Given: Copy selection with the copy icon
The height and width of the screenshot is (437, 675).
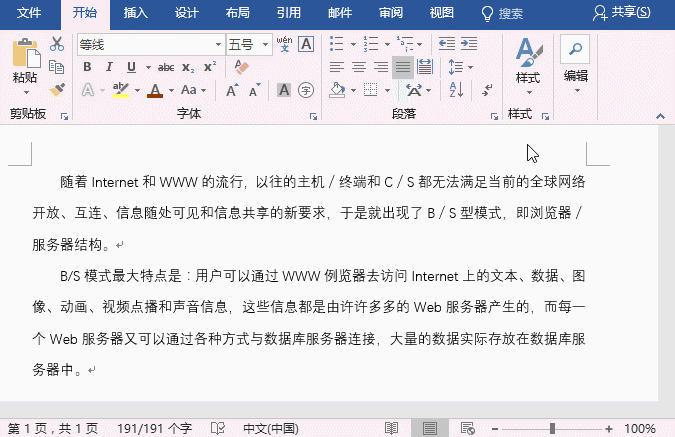Looking at the screenshot, I should click(57, 67).
